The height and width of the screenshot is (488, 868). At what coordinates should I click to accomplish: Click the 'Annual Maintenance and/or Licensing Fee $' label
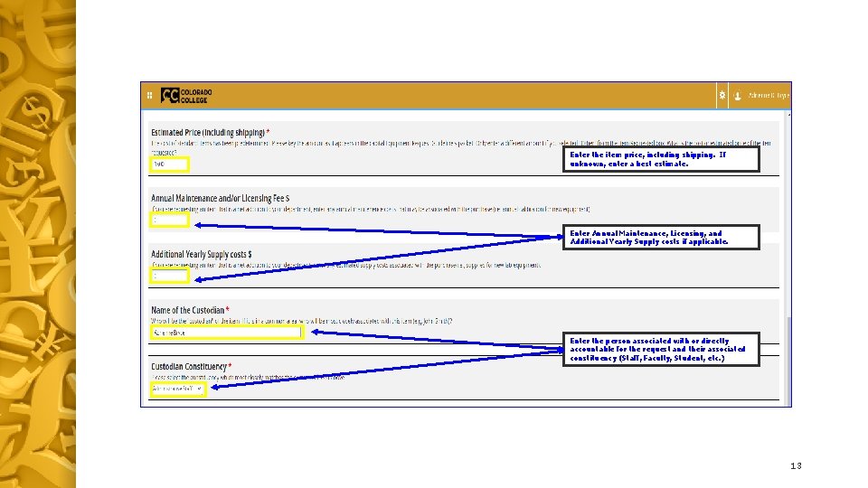[x=220, y=198]
